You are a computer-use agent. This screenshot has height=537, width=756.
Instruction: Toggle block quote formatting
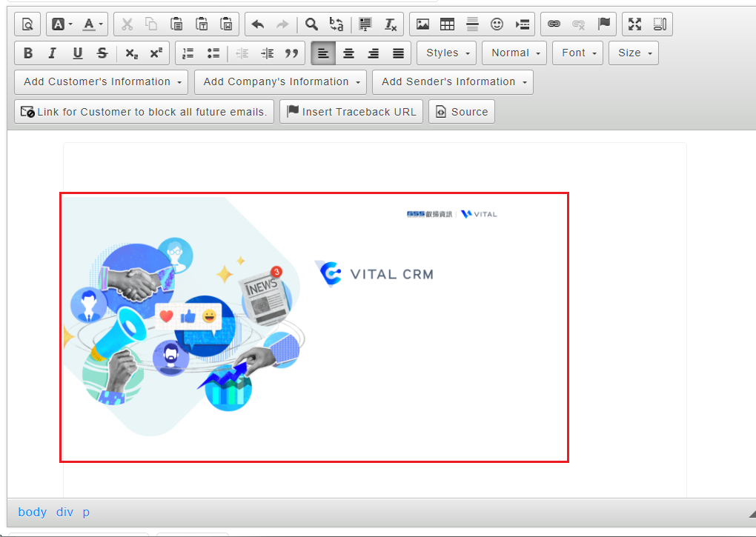click(292, 53)
